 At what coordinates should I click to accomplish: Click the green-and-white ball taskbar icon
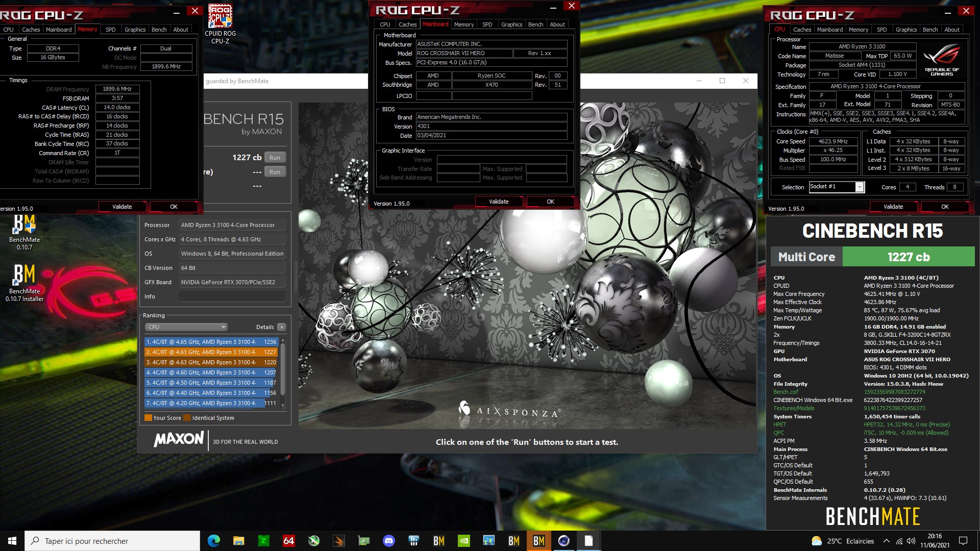[313, 541]
